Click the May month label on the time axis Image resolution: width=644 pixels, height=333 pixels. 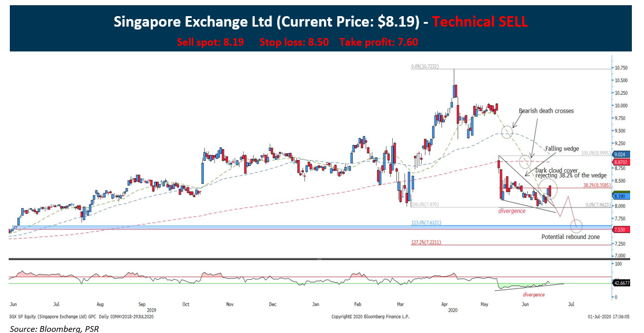point(484,305)
